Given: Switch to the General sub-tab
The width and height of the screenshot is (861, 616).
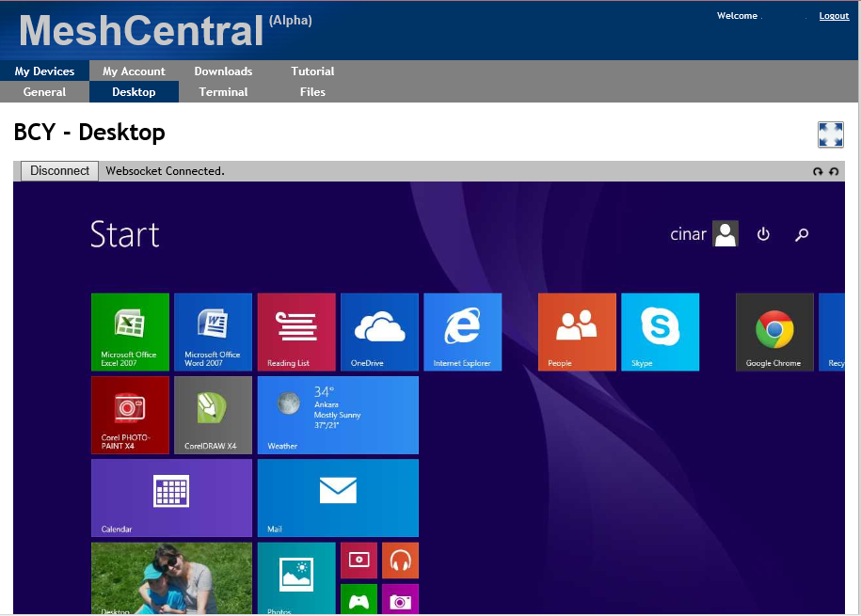Looking at the screenshot, I should [44, 91].
